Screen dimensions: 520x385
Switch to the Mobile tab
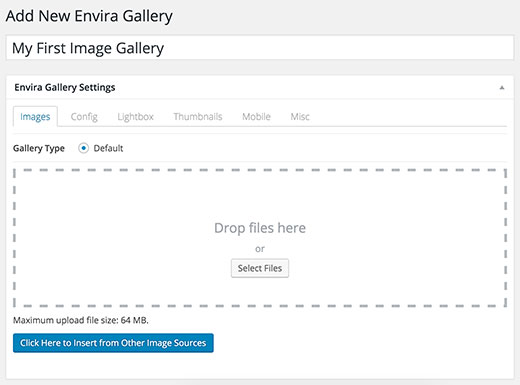tap(256, 117)
